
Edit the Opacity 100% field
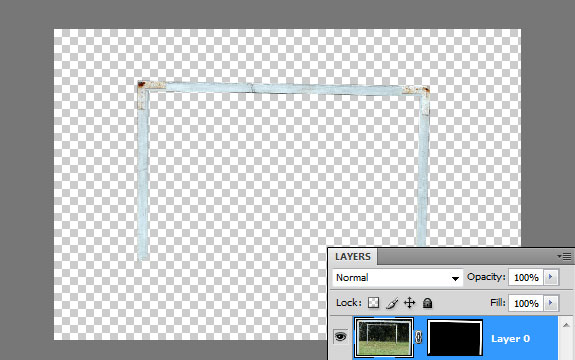click(x=526, y=278)
